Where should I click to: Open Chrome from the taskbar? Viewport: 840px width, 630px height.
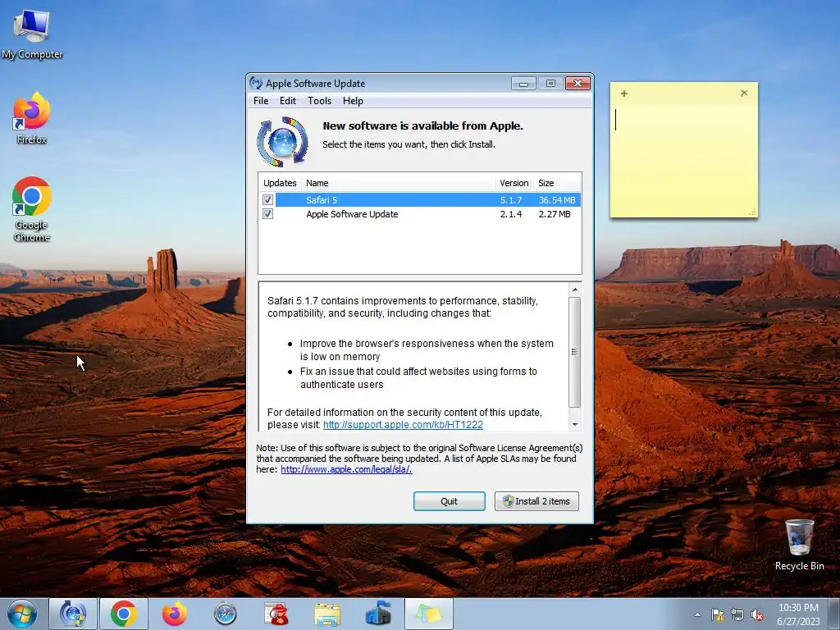124,614
